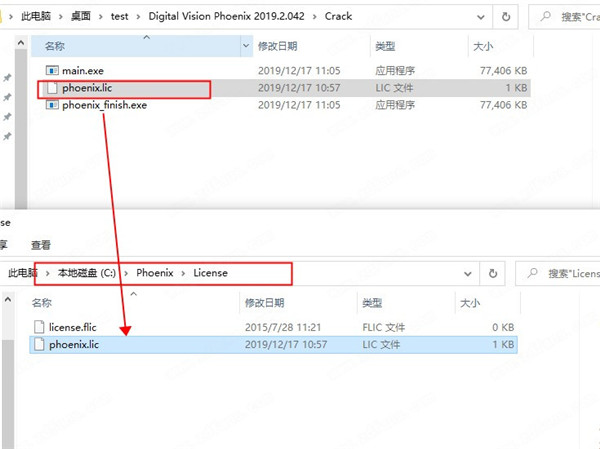Go to Digital Vision Phoenix 2019.2.042 breadcrumb
Screen dimensions: 600x449
click(x=227, y=16)
